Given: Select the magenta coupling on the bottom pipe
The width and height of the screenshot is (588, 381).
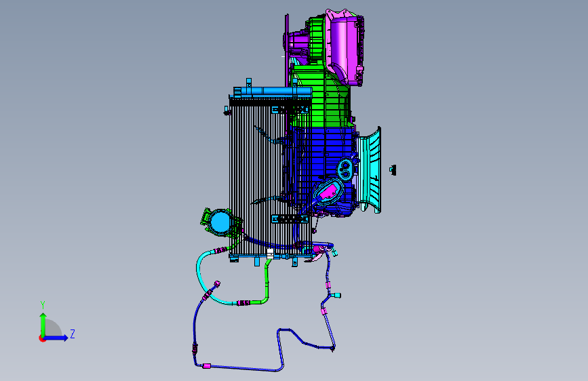Looking at the screenshot, I should (x=206, y=366).
